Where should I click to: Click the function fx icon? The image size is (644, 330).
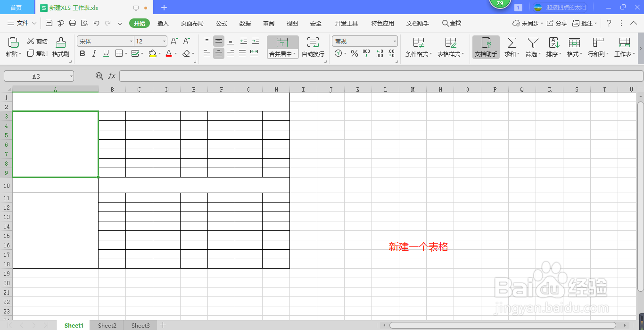click(112, 76)
